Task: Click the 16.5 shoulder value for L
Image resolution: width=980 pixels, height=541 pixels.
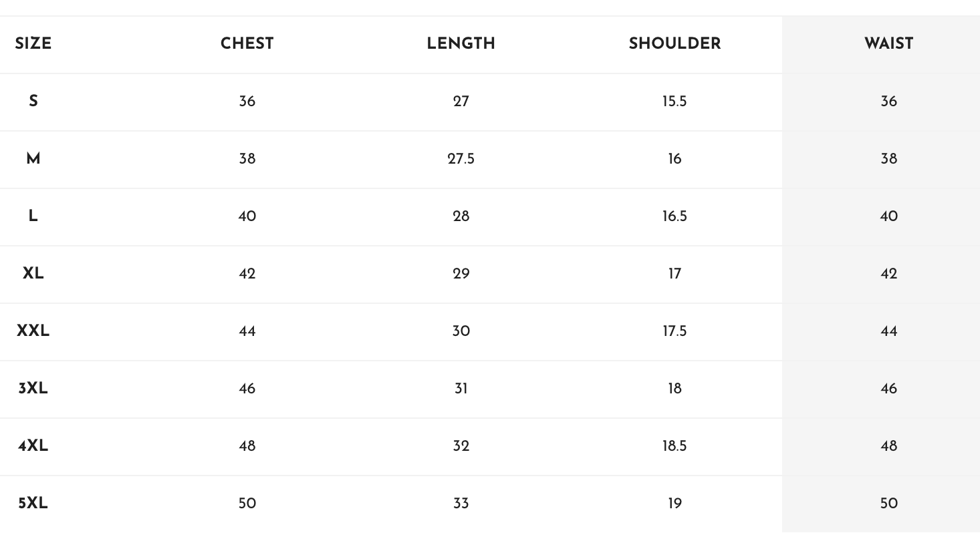Action: (675, 216)
